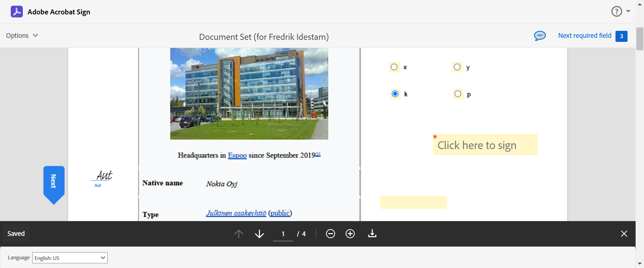This screenshot has height=268, width=644.
Task: Open the help question mark icon
Action: click(616, 11)
